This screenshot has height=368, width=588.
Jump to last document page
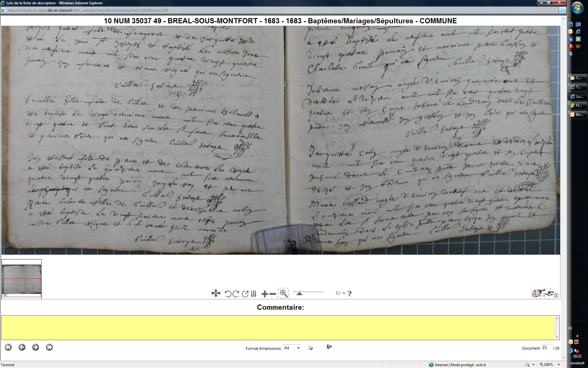click(x=49, y=347)
